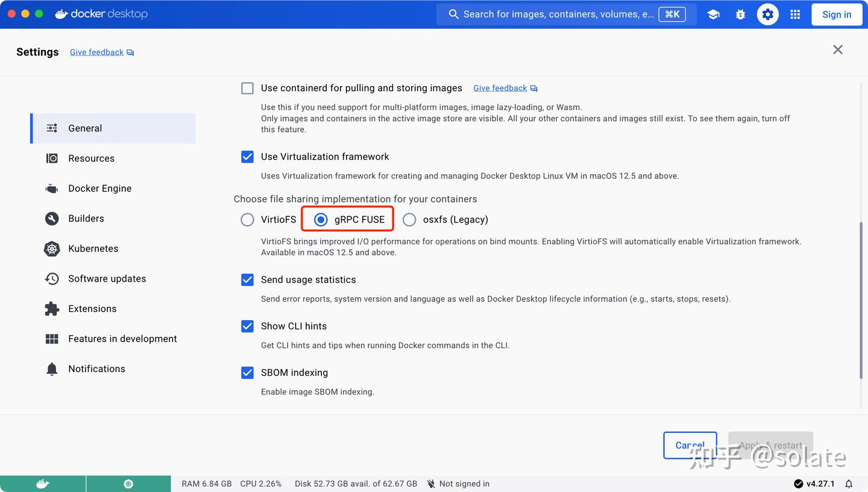This screenshot has height=492, width=868.
Task: Open the Docker Engine settings section
Action: pos(99,188)
